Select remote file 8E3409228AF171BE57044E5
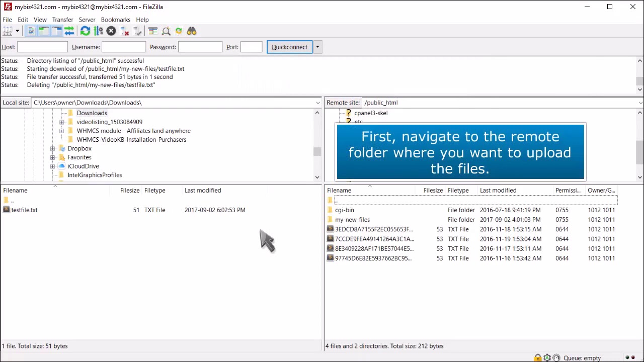This screenshot has width=644, height=362. pyautogui.click(x=374, y=248)
